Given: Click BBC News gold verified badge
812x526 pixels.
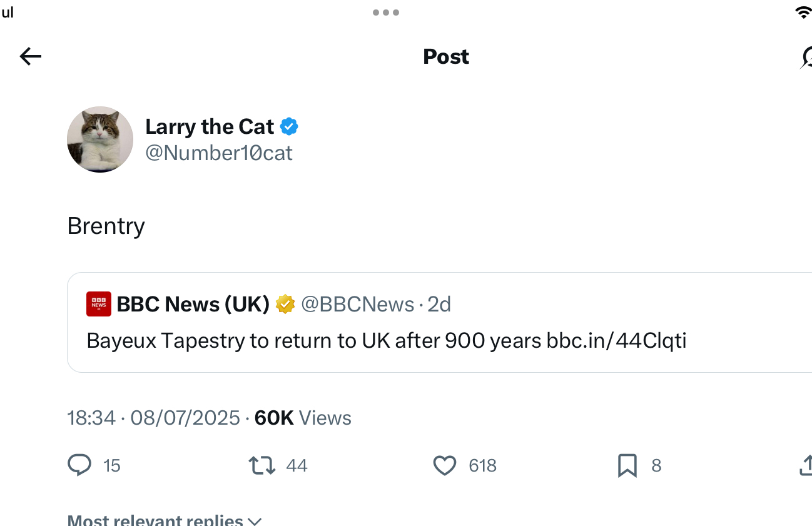Looking at the screenshot, I should (x=285, y=304).
